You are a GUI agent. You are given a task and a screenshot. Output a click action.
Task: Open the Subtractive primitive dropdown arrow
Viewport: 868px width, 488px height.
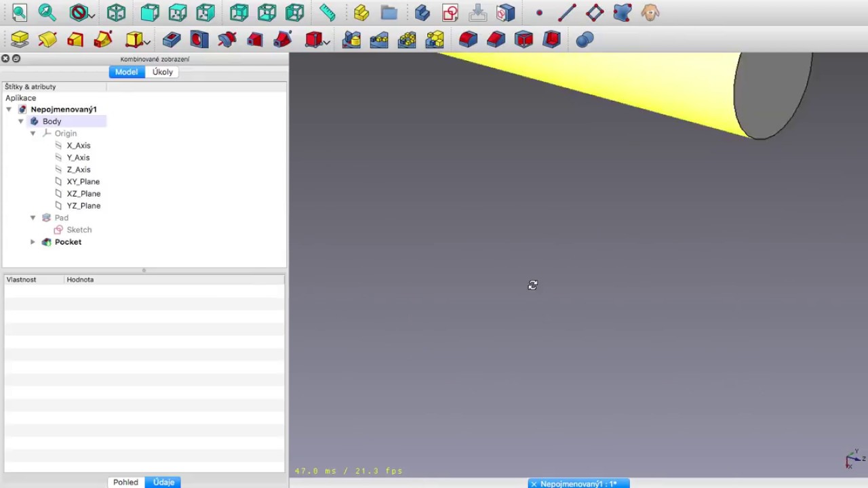click(x=327, y=42)
